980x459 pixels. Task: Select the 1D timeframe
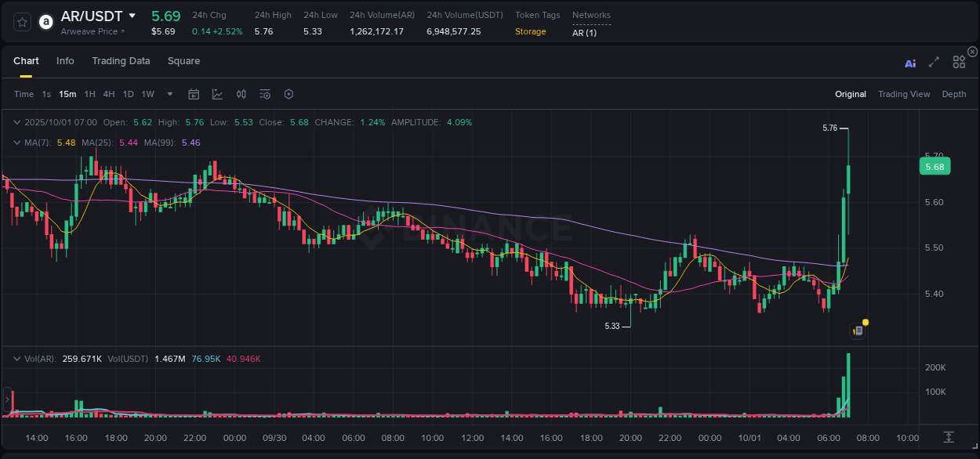[128, 94]
